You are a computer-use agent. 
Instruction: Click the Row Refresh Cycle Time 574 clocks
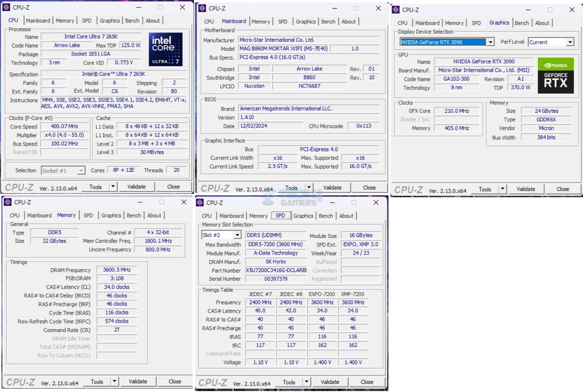pyautogui.click(x=117, y=321)
